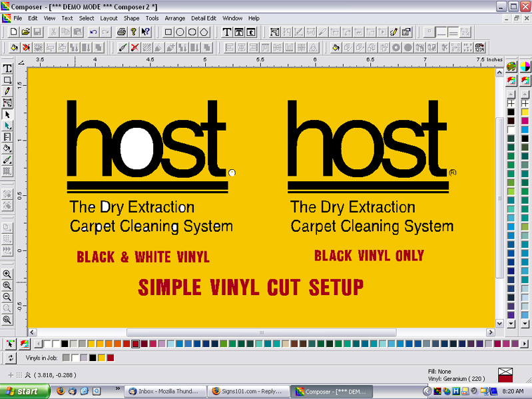Open the Window menu
This screenshot has width=532, height=399.
tap(232, 19)
